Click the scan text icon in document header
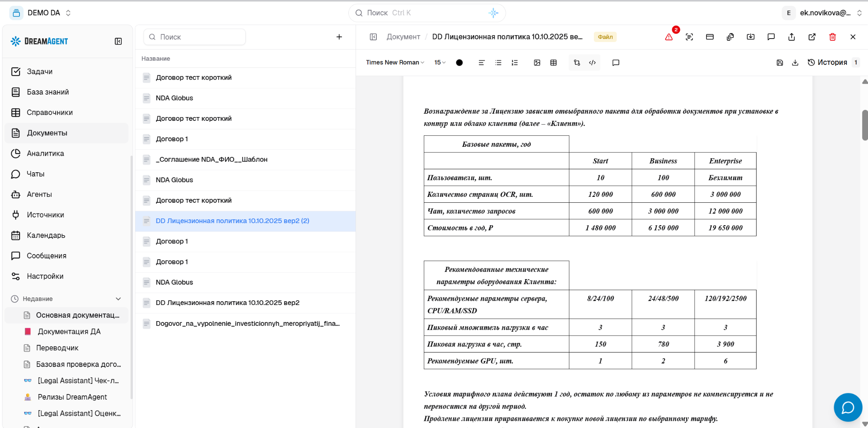868x428 pixels. coord(689,37)
